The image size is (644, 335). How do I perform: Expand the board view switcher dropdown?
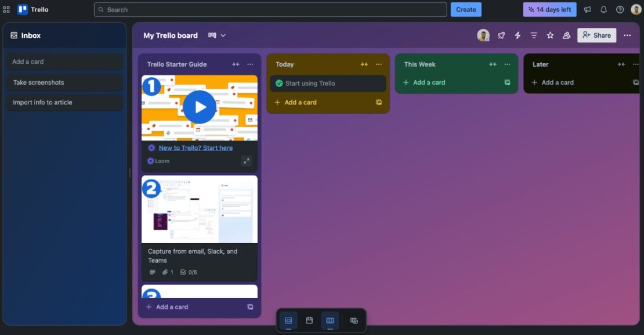tap(217, 35)
